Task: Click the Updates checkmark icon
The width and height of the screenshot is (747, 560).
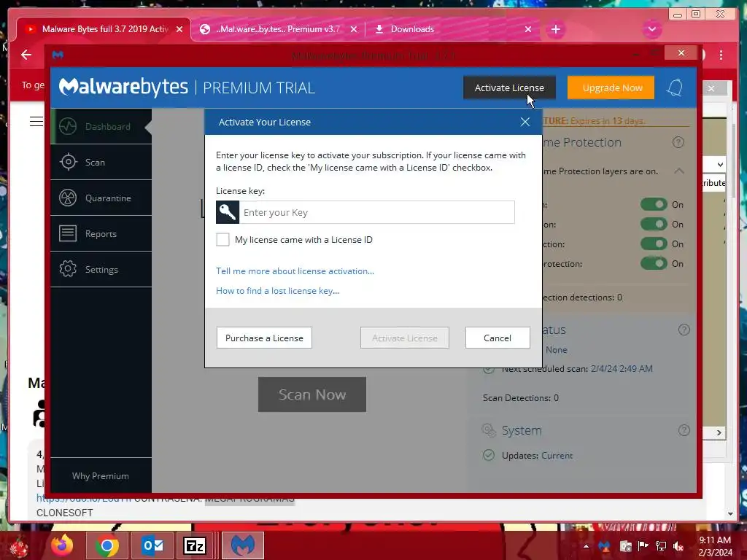Action: tap(489, 455)
